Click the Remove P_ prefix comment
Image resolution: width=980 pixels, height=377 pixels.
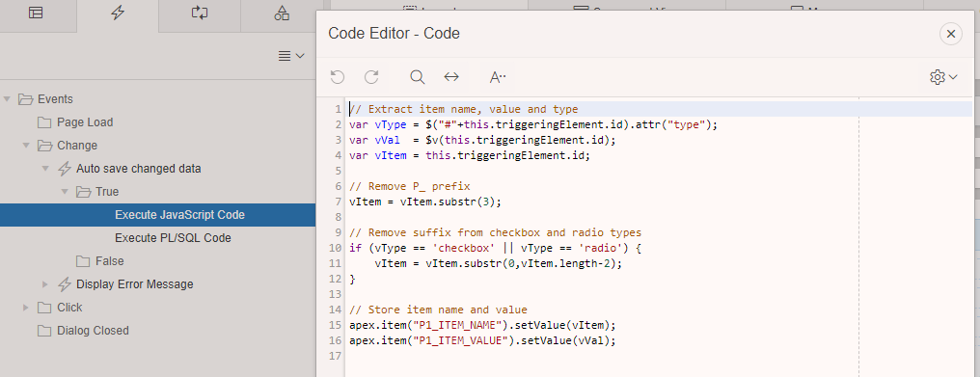(x=410, y=186)
